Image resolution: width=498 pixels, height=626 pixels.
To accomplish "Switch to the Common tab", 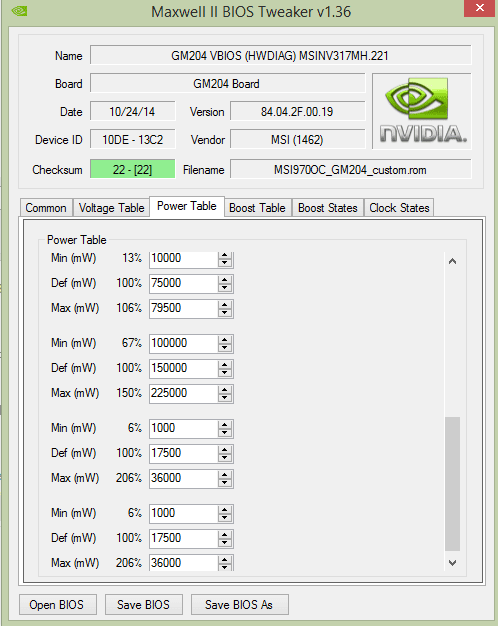I will pos(46,208).
